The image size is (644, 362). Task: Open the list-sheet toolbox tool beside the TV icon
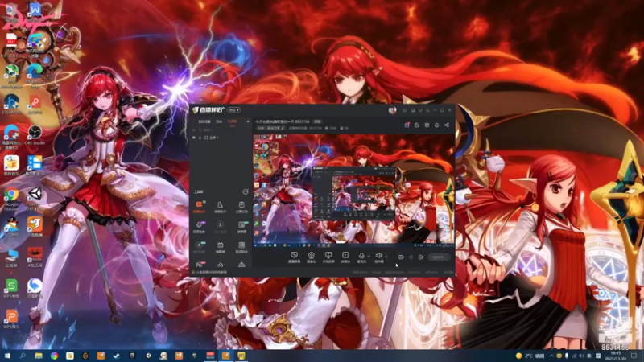[242, 247]
